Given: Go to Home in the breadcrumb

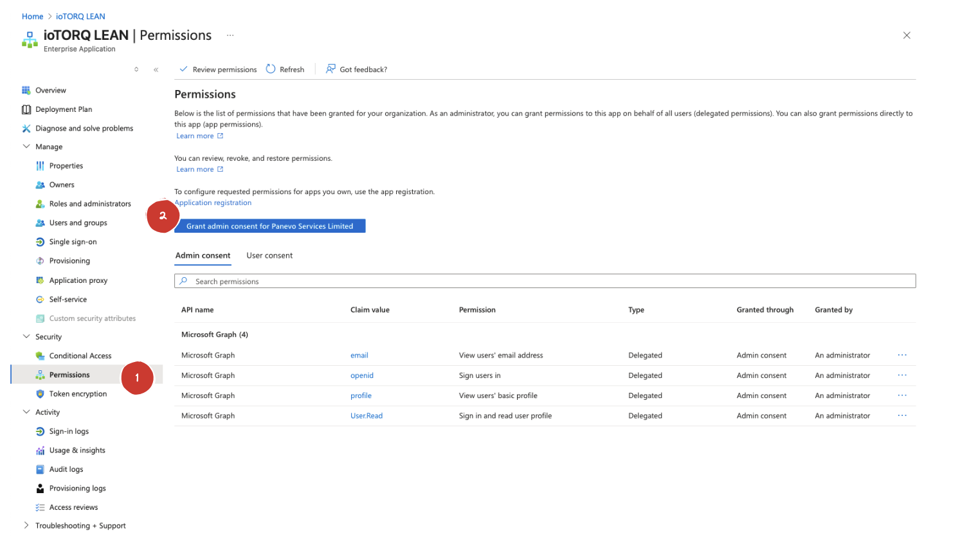Looking at the screenshot, I should tap(32, 17).
